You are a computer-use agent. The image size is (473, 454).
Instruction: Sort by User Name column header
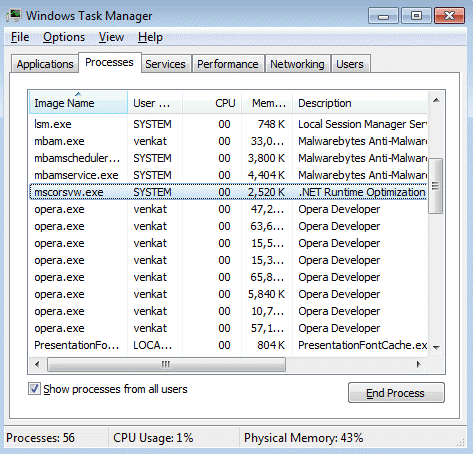coord(155,103)
